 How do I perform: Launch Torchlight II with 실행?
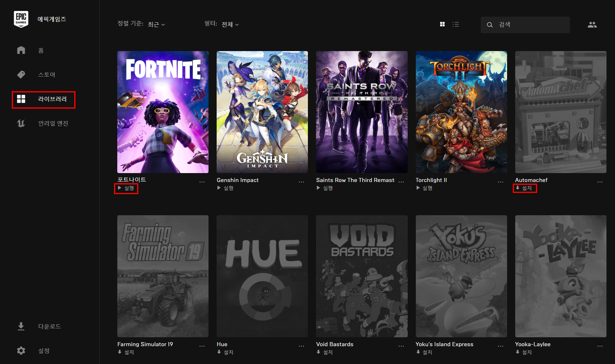point(424,188)
